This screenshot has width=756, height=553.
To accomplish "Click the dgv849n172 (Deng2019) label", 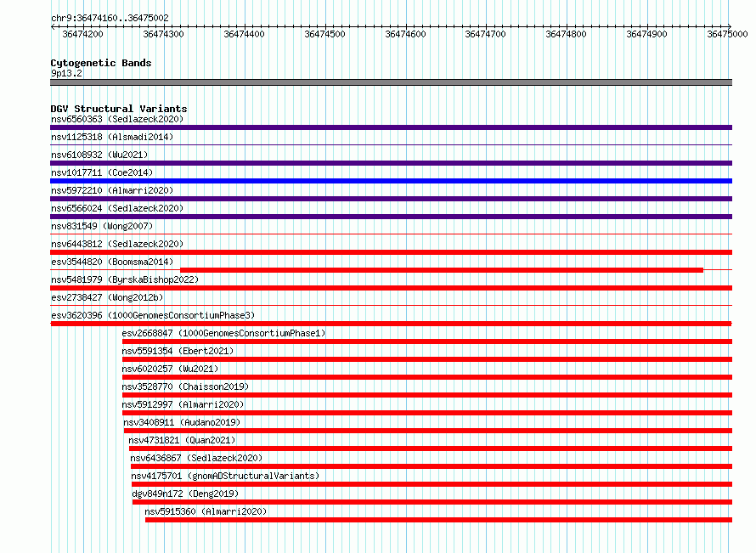I will point(186,494).
